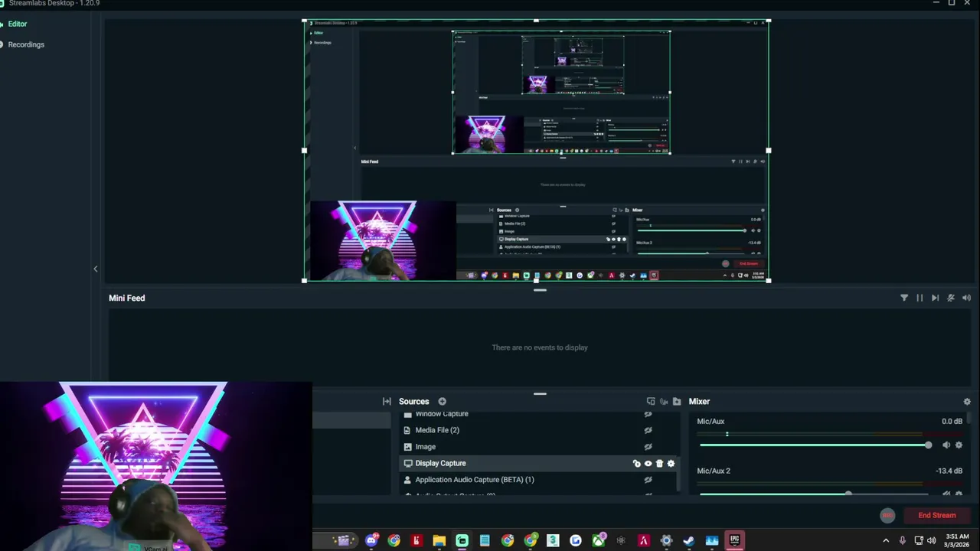
Task: Skip the current alert in the Mini Feed
Action: (935, 298)
